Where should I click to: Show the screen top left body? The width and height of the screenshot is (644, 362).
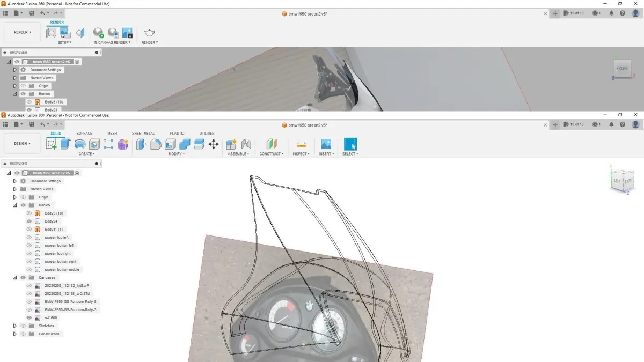tap(30, 237)
